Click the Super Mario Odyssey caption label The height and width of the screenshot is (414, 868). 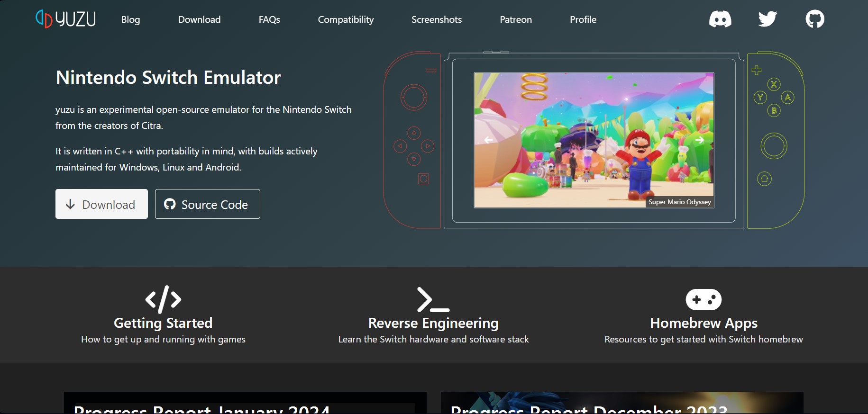(x=679, y=202)
